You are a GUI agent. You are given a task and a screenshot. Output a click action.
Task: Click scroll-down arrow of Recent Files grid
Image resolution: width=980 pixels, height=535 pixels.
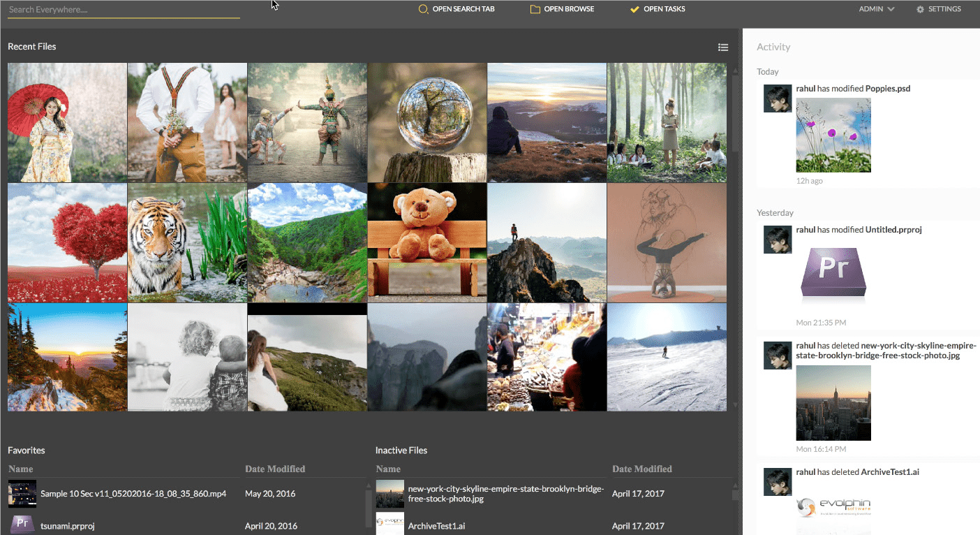734,405
